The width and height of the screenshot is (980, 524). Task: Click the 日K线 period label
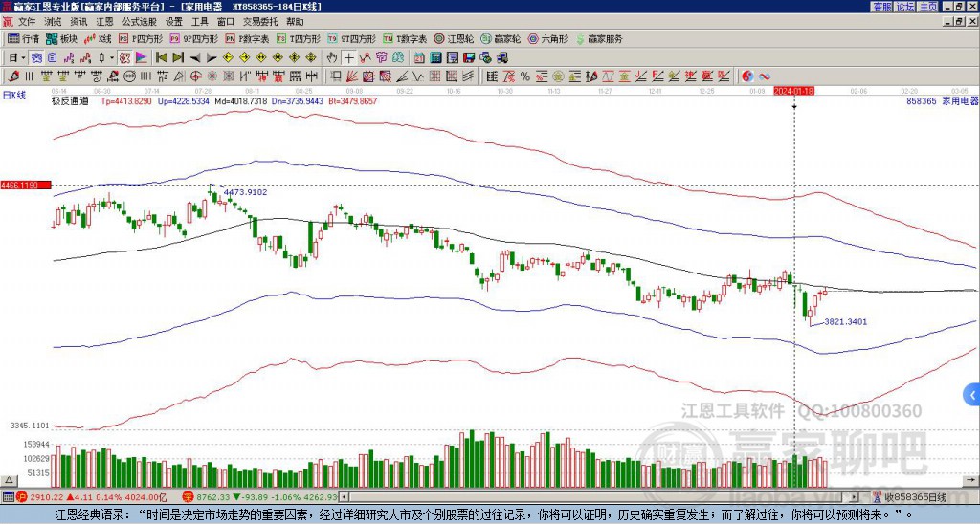click(x=14, y=96)
